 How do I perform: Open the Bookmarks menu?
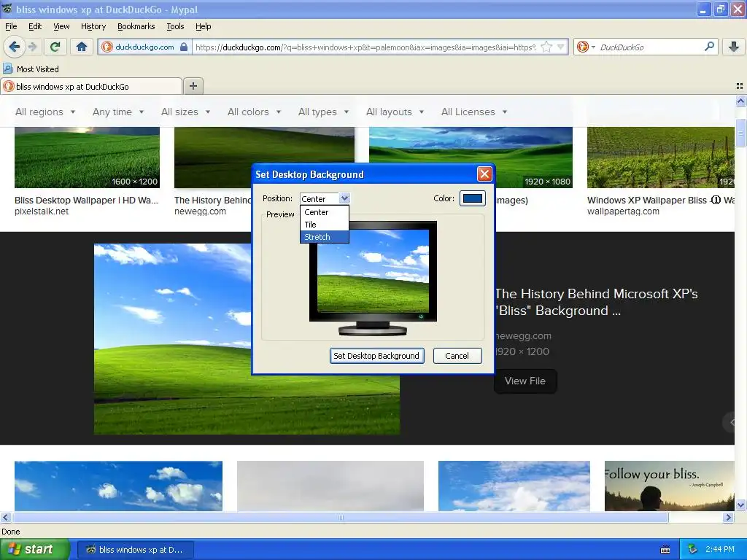pyautogui.click(x=136, y=26)
